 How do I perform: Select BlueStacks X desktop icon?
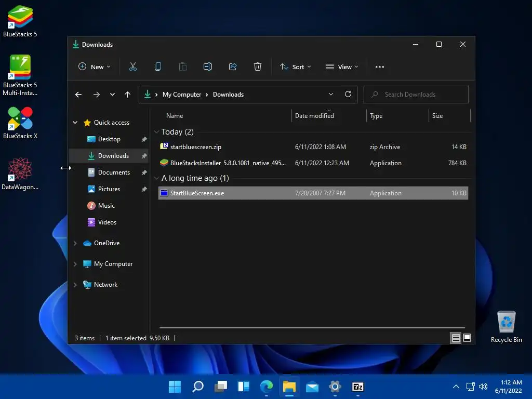tap(20, 123)
